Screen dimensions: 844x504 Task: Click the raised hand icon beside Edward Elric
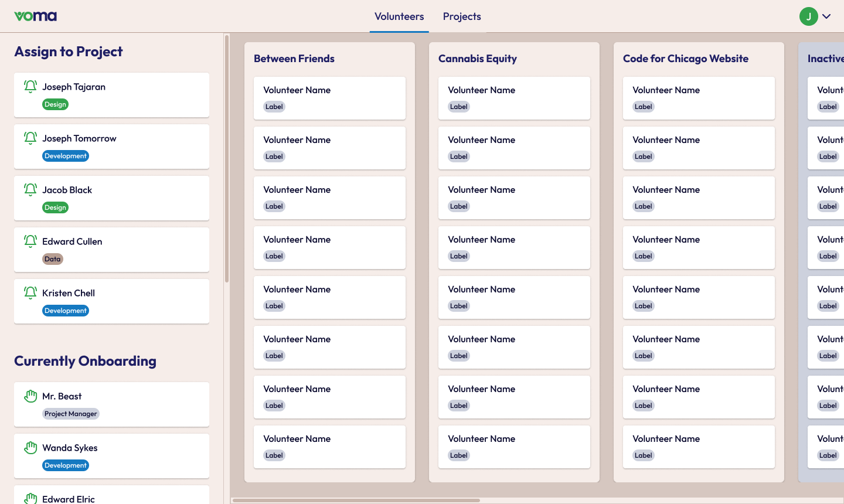tap(30, 498)
